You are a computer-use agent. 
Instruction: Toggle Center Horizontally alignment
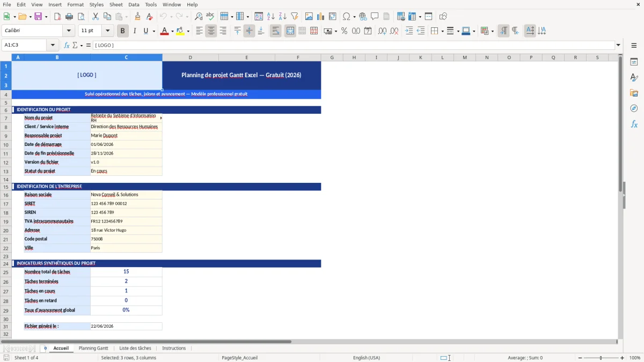[211, 31]
